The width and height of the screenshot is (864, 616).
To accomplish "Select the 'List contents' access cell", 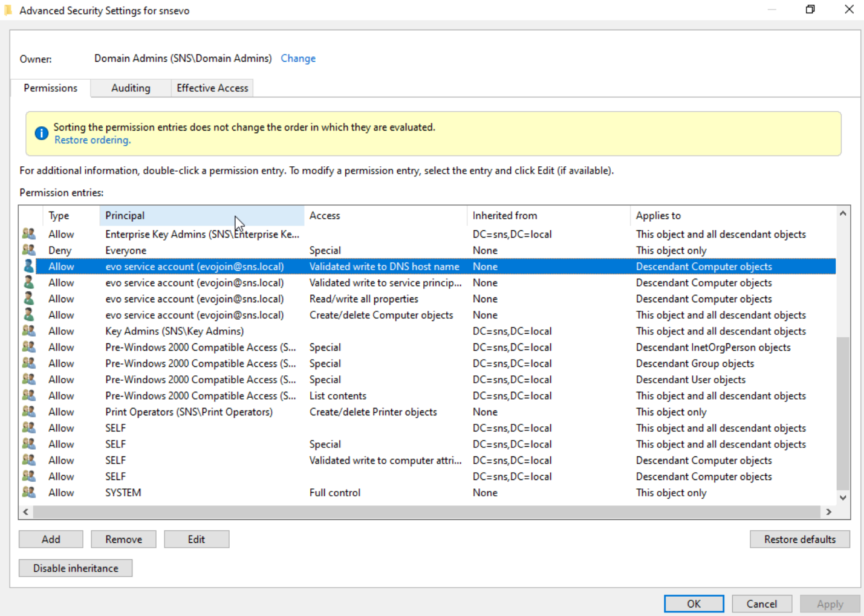I will (338, 396).
